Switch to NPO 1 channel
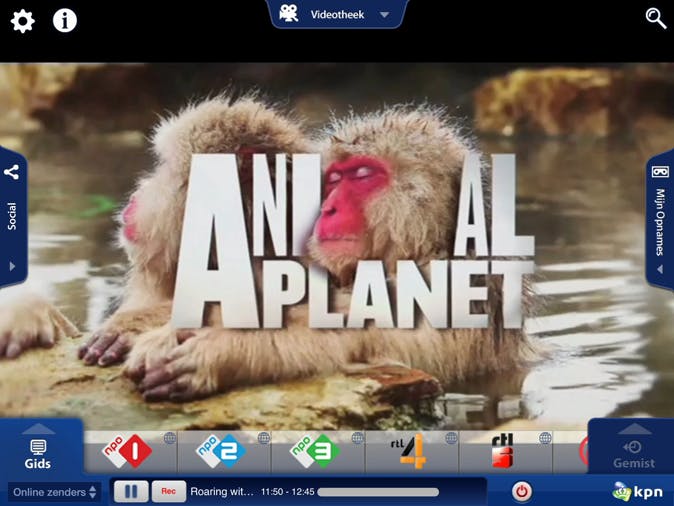674x506 pixels. [130, 451]
